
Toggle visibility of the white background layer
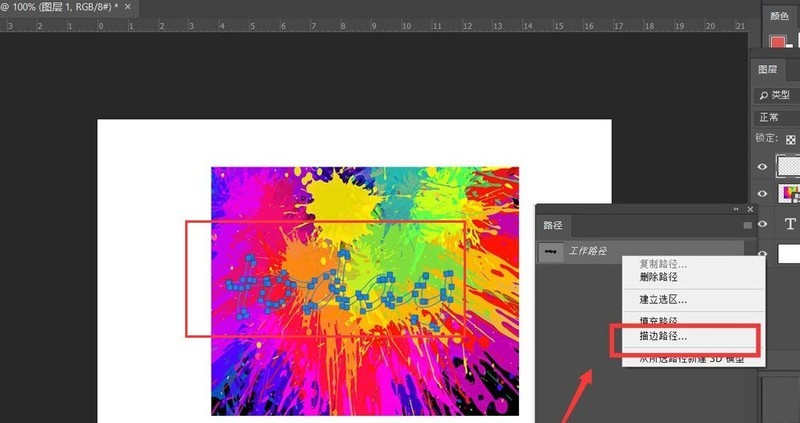click(762, 254)
